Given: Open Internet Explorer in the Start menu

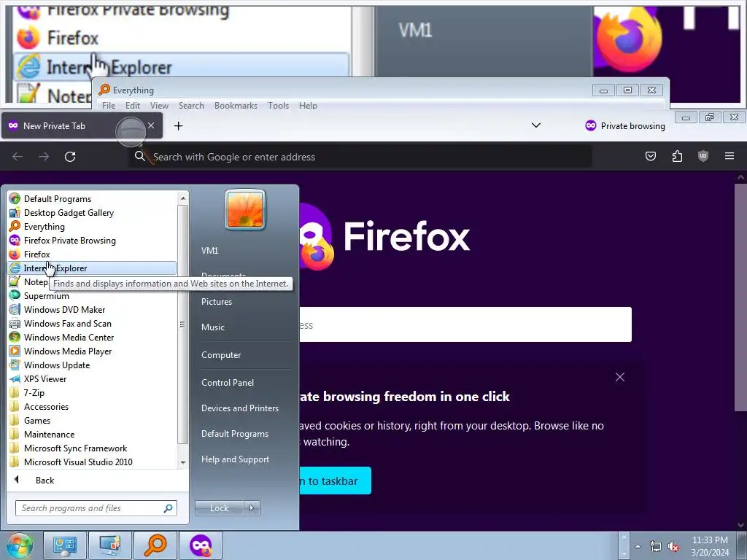Looking at the screenshot, I should (x=93, y=268).
